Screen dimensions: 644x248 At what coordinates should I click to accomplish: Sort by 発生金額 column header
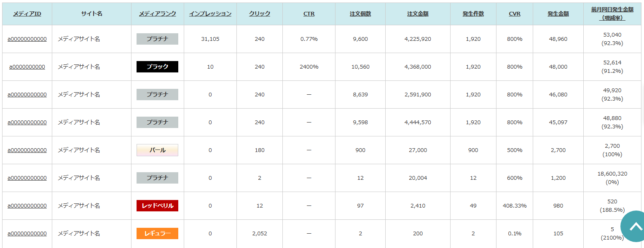click(x=558, y=14)
